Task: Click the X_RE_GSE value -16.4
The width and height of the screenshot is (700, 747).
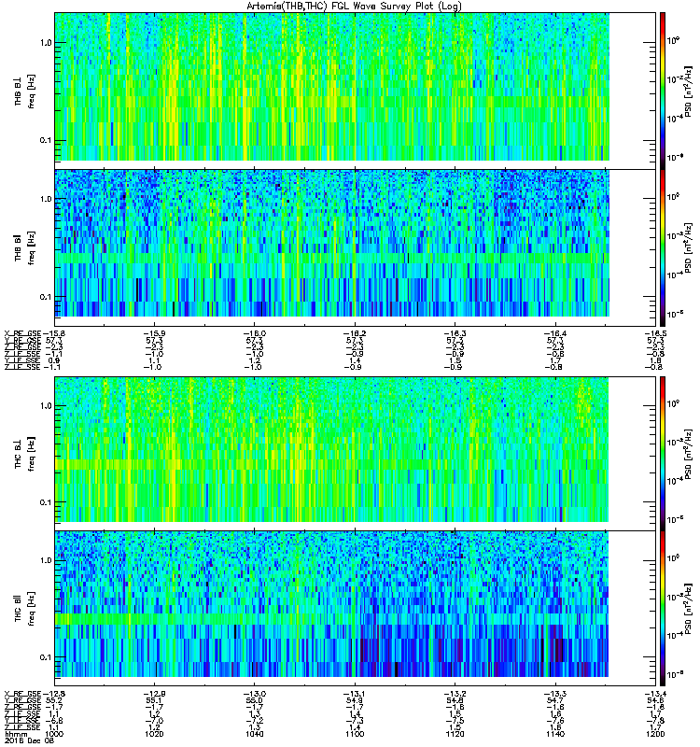Action: [x=555, y=333]
